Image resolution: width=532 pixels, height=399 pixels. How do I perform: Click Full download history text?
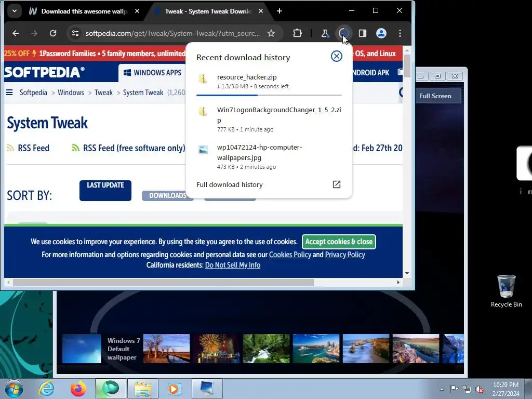tap(229, 184)
